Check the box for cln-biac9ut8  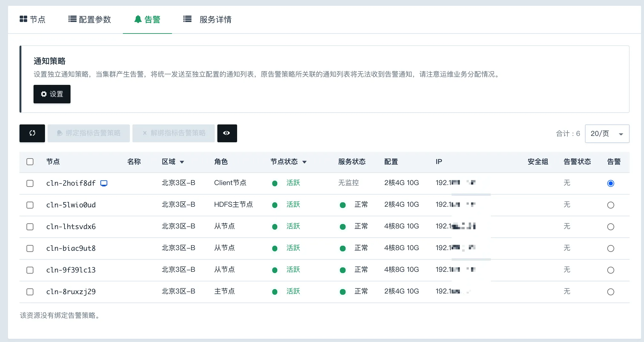30,249
